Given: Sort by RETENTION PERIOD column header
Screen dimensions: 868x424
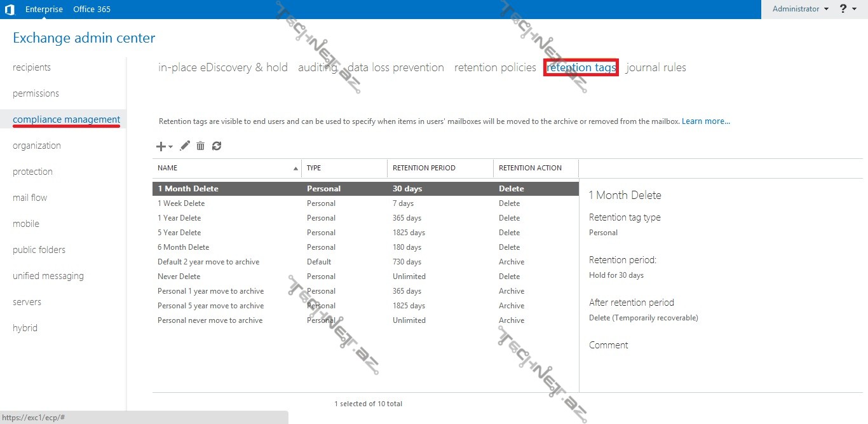Looking at the screenshot, I should point(424,168).
